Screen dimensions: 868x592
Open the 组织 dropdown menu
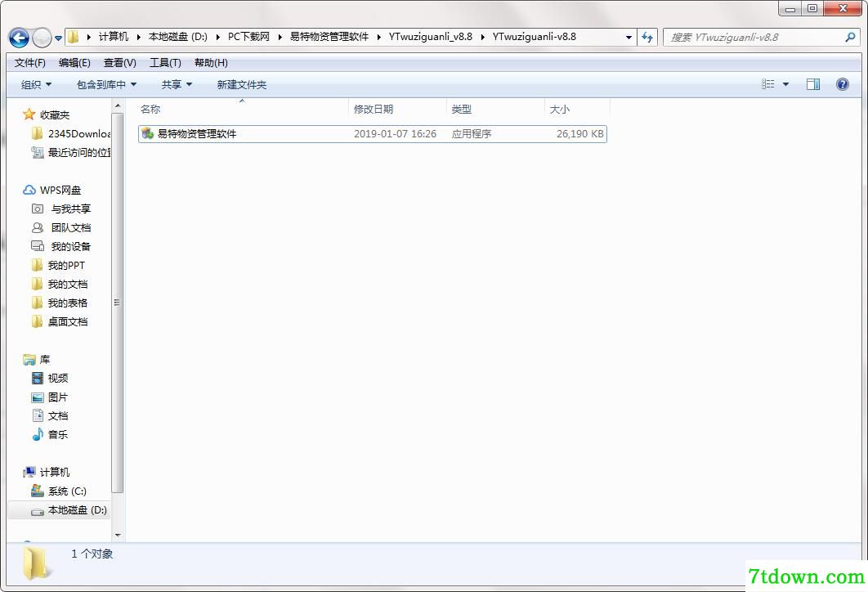point(36,84)
